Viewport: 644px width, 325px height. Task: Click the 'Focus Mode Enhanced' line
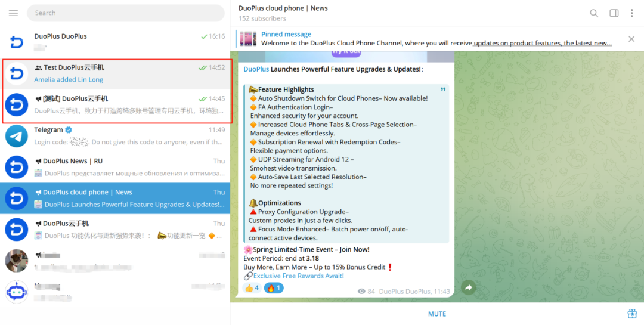(329, 229)
